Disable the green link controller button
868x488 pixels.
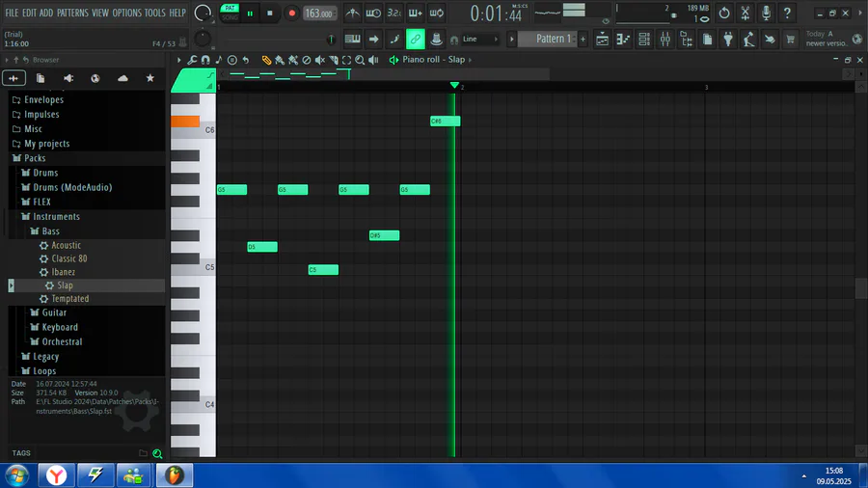pos(415,39)
